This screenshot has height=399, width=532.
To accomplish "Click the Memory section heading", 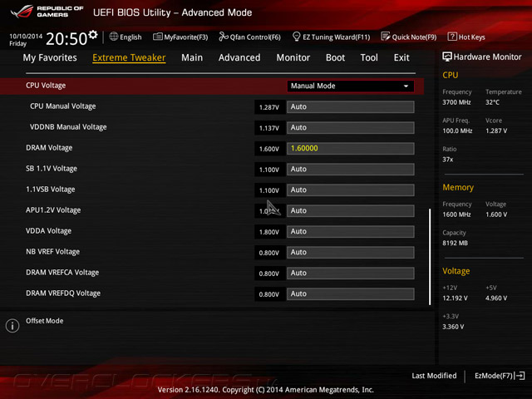I will [x=458, y=187].
